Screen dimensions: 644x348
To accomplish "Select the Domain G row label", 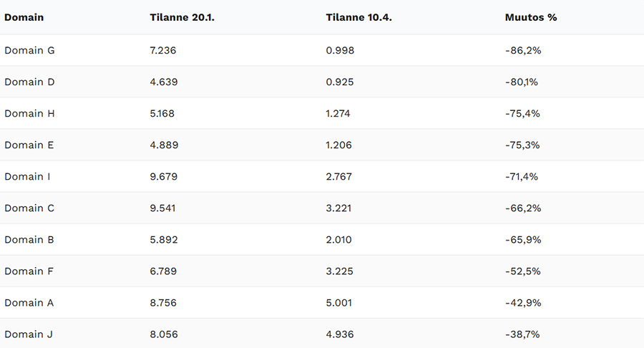I will pos(29,50).
